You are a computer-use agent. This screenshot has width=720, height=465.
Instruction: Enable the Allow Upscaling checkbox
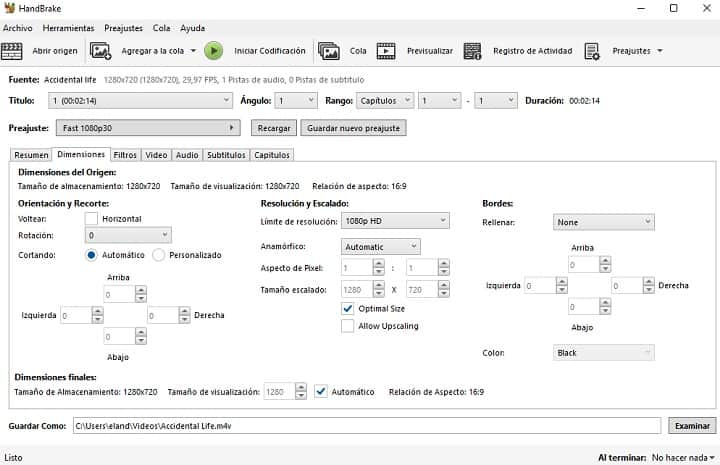tap(348, 326)
